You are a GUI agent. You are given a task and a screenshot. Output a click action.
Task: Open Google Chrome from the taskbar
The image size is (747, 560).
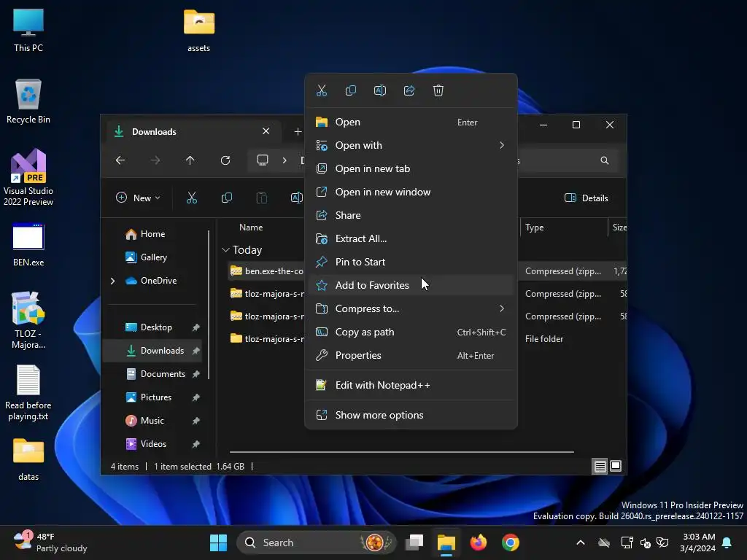[x=510, y=542]
